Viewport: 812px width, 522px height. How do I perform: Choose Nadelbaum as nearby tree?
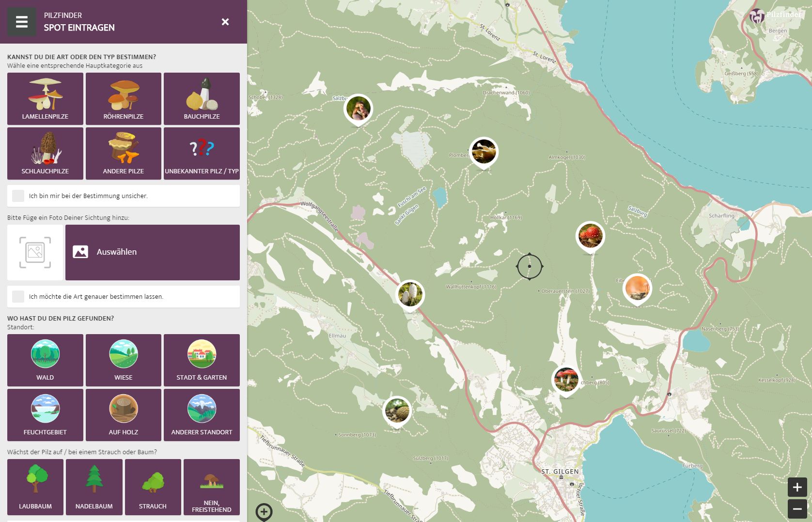coord(94,487)
